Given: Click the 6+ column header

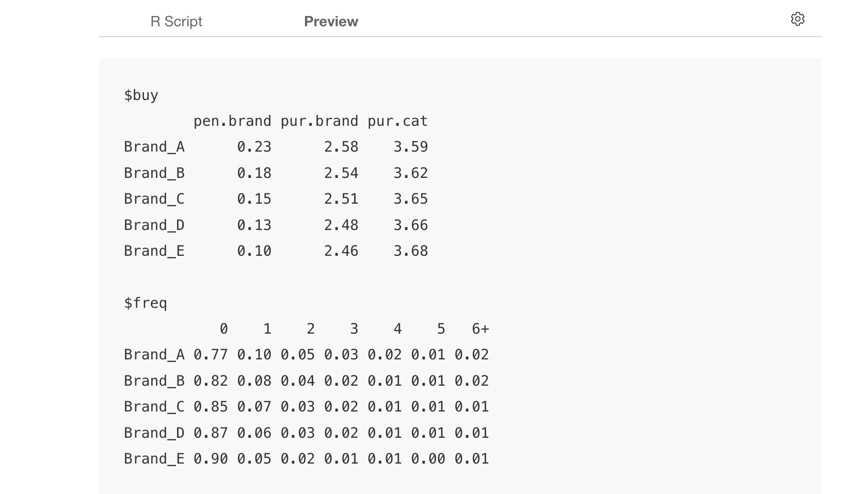Looking at the screenshot, I should (x=480, y=329).
